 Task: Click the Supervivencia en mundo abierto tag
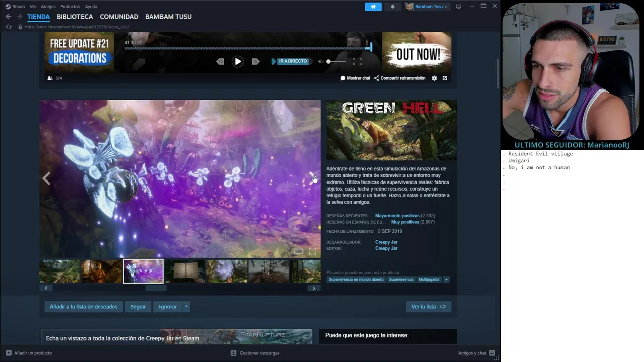point(356,279)
